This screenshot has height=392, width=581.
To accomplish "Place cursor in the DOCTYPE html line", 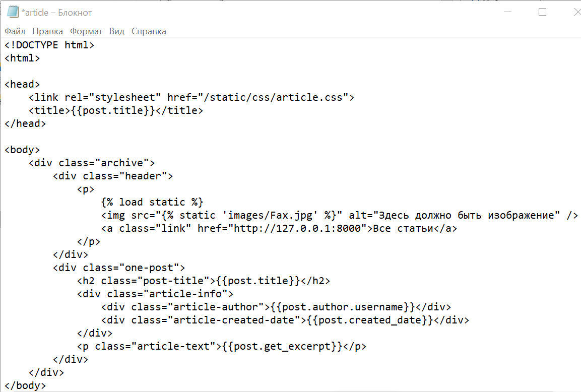I will (49, 45).
